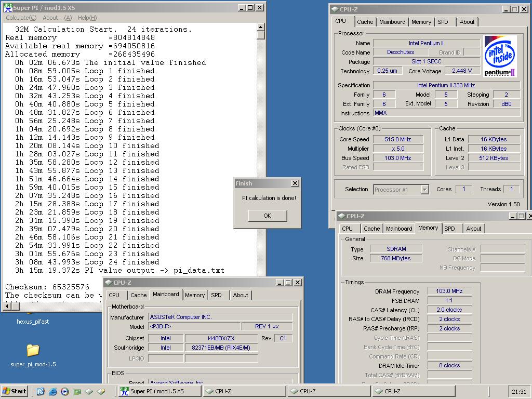Screen dimensions: 532x399
Task: Select Cache tab in Memory CPU-Z window
Action: pos(371,229)
